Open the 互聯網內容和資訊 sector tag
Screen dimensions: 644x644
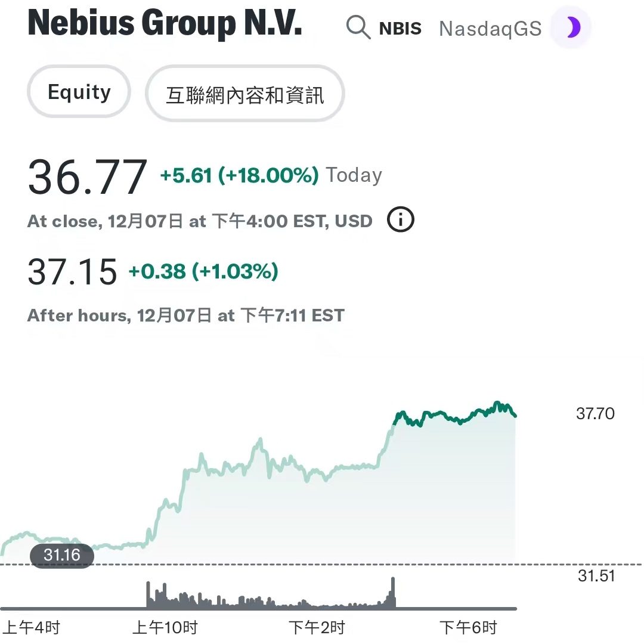tap(245, 94)
